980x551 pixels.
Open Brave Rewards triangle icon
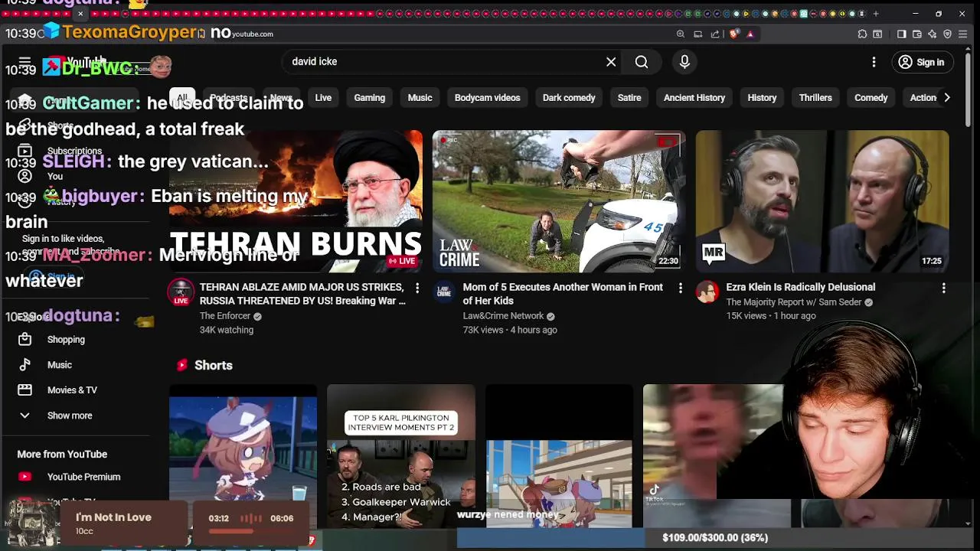pyautogui.click(x=750, y=34)
